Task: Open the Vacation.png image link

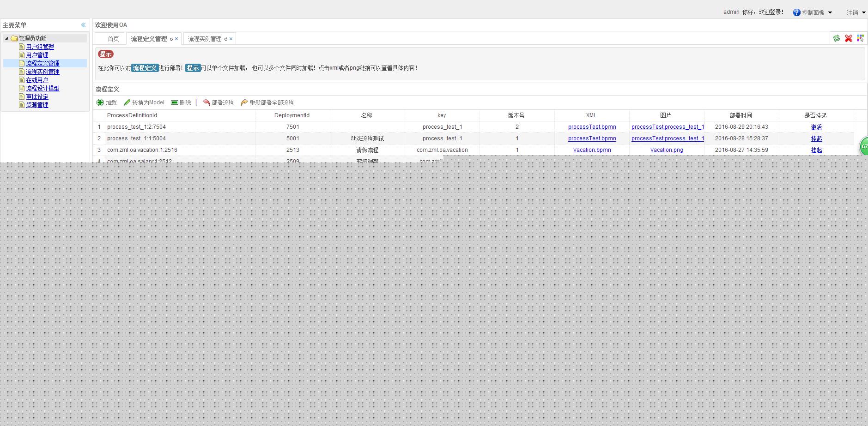Action: (667, 150)
